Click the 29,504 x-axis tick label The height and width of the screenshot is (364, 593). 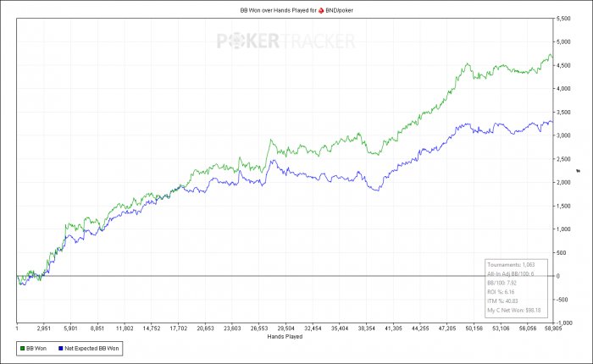(285, 328)
